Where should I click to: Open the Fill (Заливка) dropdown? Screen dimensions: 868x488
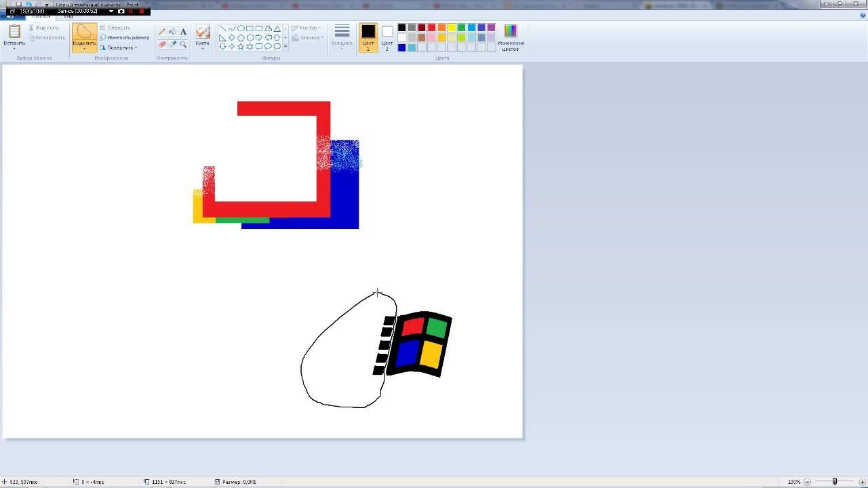tap(307, 37)
